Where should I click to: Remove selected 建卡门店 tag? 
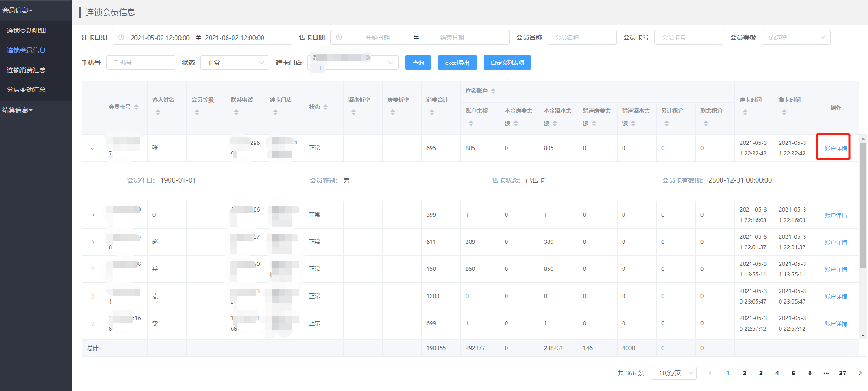click(367, 57)
